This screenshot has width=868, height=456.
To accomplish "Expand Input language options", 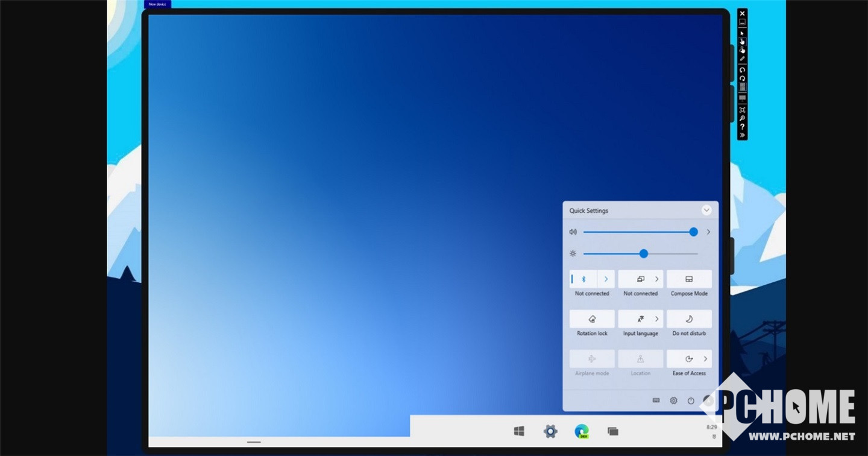I will pyautogui.click(x=656, y=319).
